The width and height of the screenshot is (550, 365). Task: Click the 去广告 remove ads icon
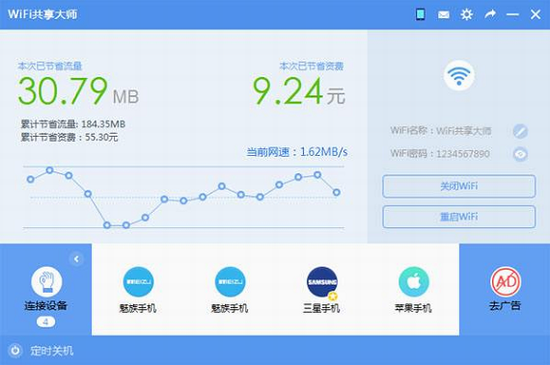click(505, 289)
